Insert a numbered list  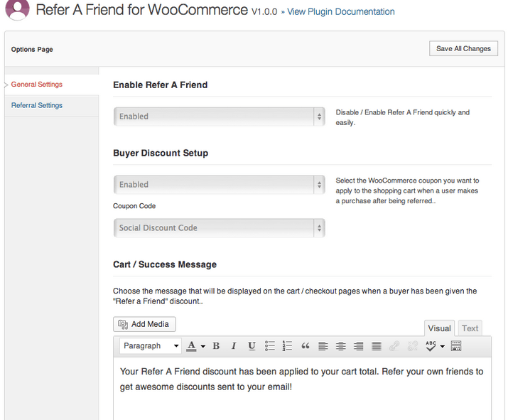coord(287,346)
